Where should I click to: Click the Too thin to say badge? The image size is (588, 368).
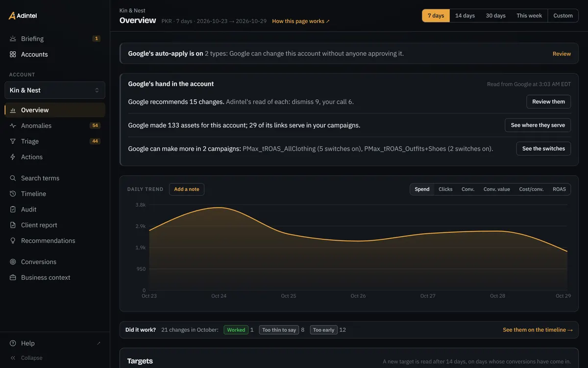coord(279,330)
